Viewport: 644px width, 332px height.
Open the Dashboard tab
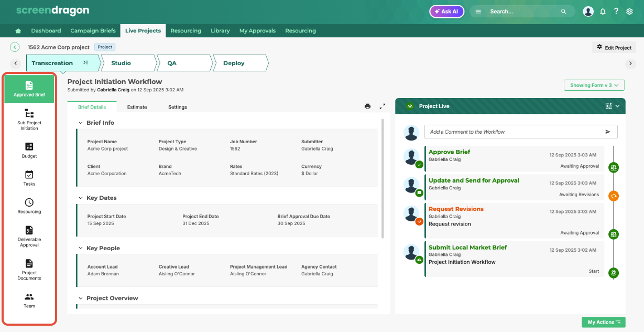click(46, 30)
